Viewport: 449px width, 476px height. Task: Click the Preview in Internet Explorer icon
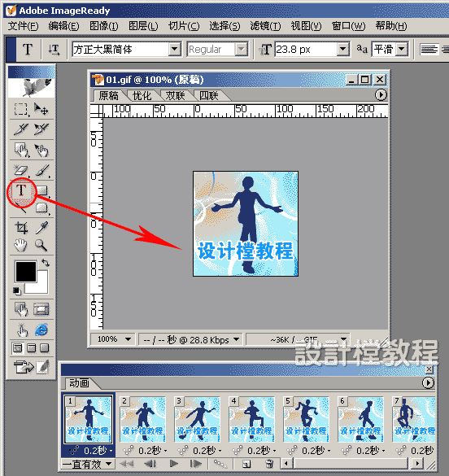tap(41, 330)
